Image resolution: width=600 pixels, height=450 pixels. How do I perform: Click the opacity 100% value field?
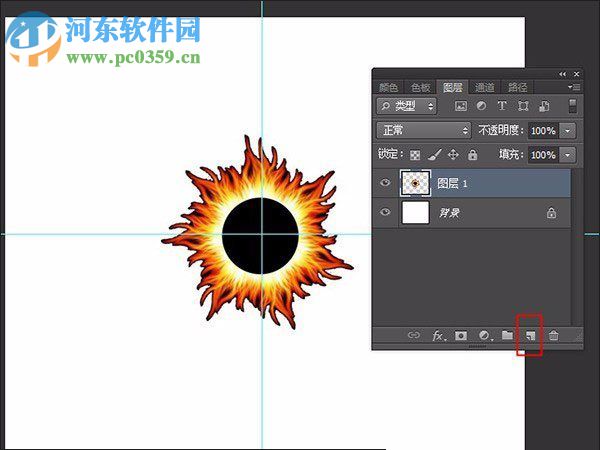pos(543,130)
